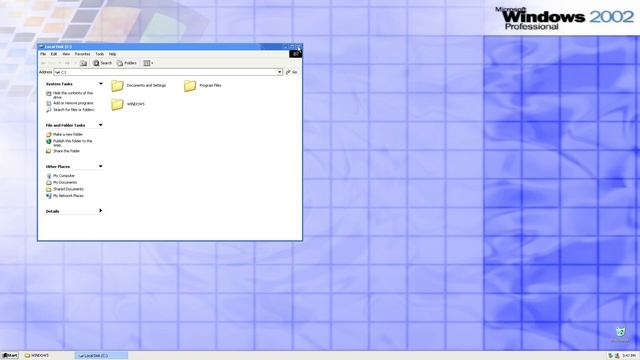This screenshot has height=360, width=640.
Task: Click Search for files or folders link
Action: (73, 110)
